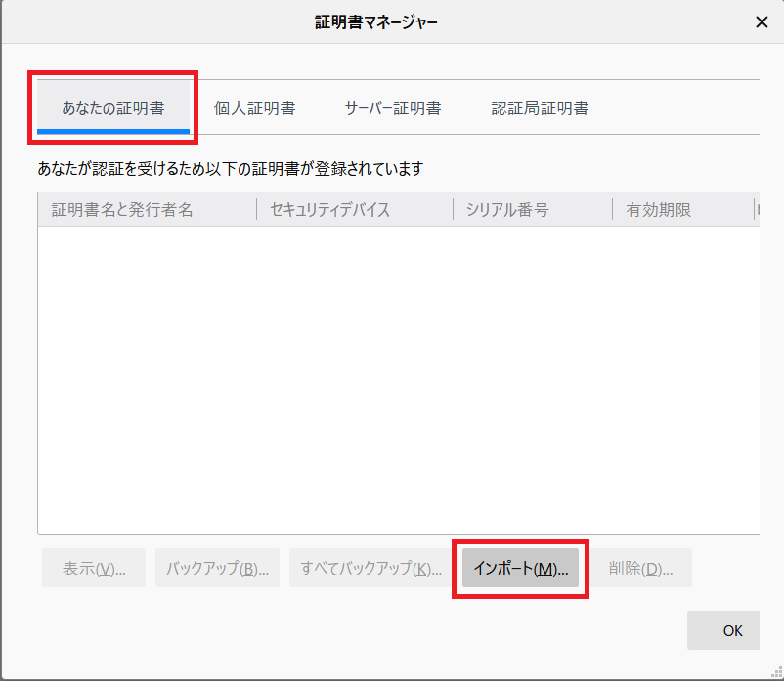This screenshot has width=784, height=681.
Task: Click divider between シリアル番号 and 有効期限
Action: tap(613, 210)
